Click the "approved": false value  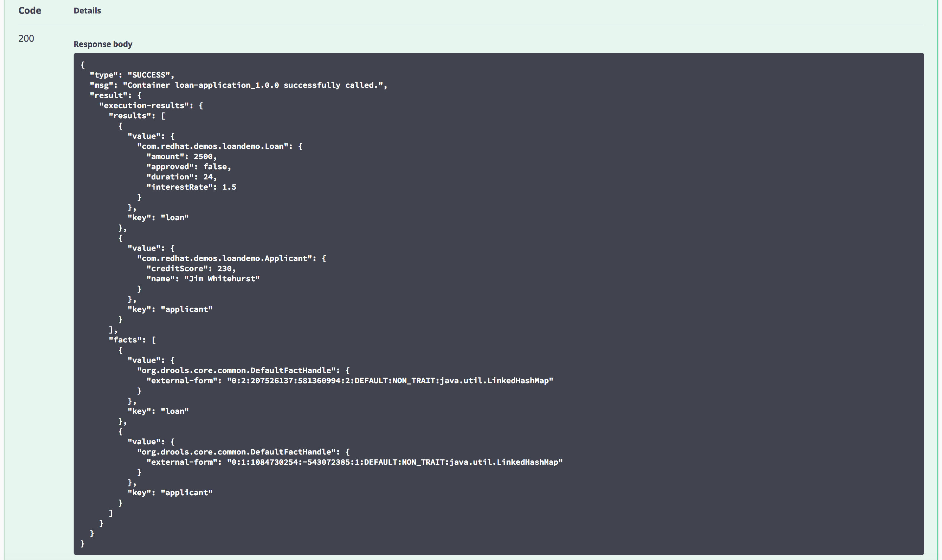[215, 167]
